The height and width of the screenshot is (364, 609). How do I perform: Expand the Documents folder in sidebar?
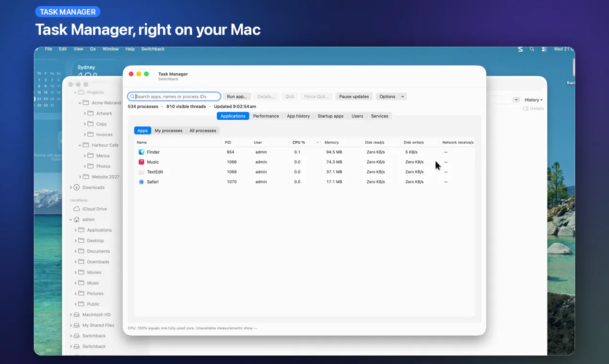(75, 251)
